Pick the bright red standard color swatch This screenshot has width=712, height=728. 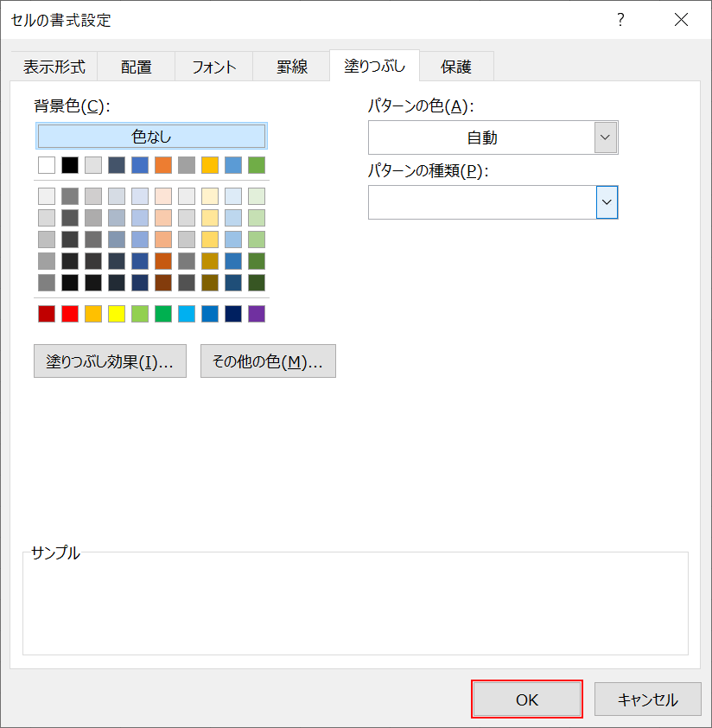point(70,314)
